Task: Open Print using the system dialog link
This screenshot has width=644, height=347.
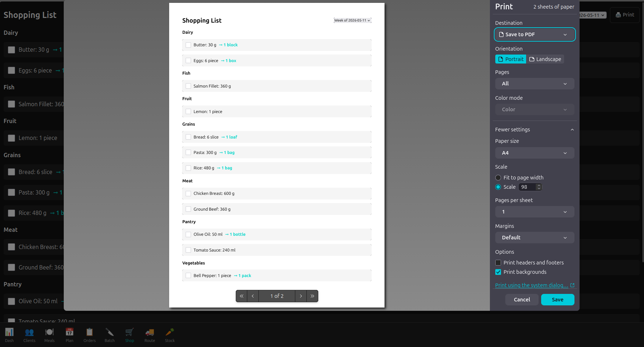Action: tap(531, 285)
